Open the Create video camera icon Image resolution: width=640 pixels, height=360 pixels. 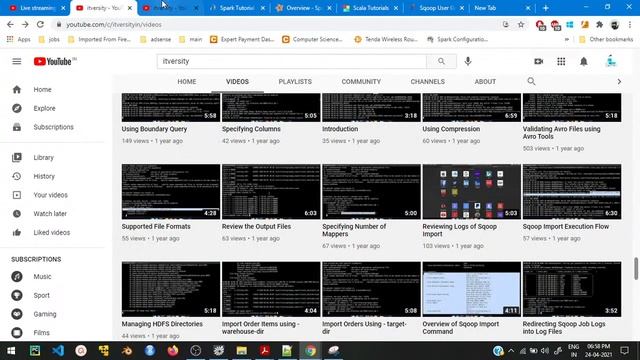click(538, 61)
